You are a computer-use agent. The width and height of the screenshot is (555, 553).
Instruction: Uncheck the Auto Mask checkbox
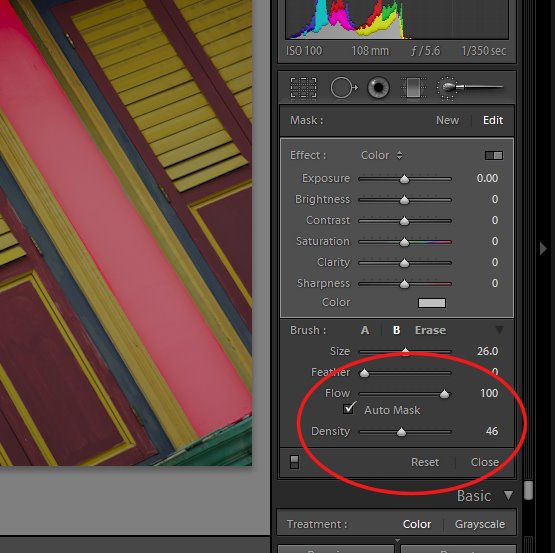click(349, 409)
